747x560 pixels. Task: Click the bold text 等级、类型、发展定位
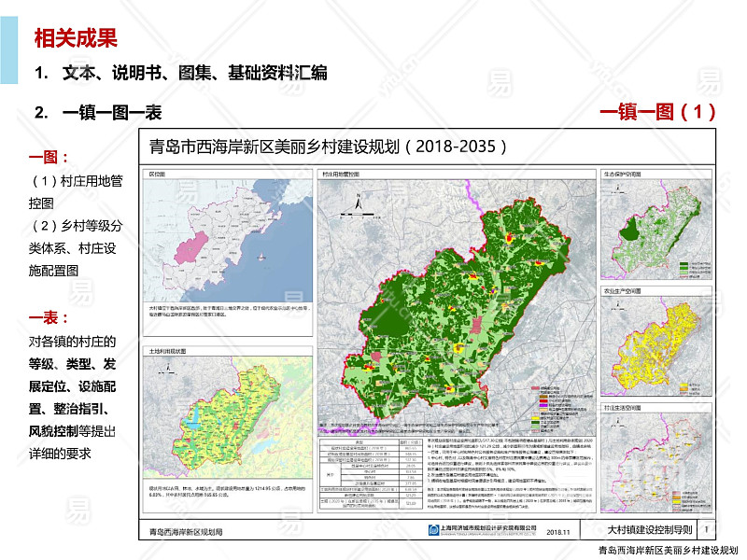[x=72, y=375]
